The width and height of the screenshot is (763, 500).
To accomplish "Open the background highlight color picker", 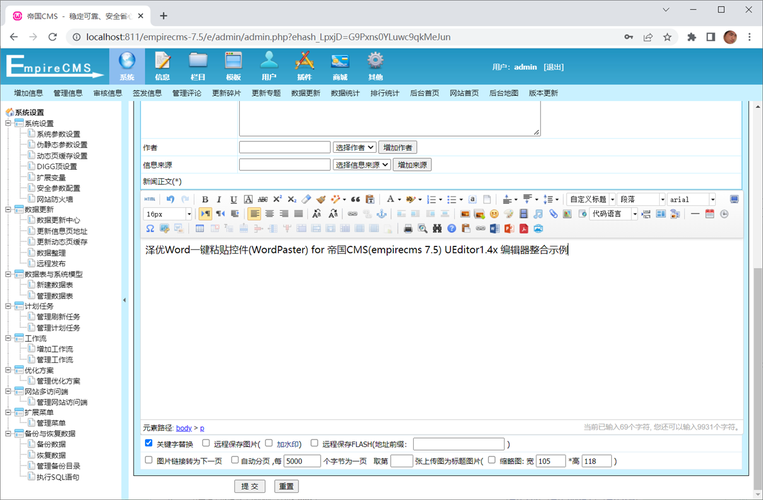I will (x=411, y=199).
